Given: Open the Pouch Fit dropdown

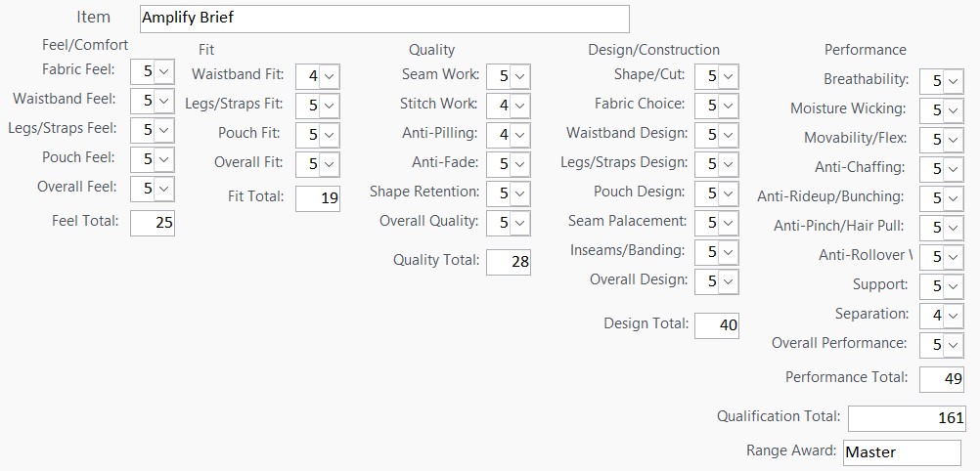Looking at the screenshot, I should (x=329, y=135).
